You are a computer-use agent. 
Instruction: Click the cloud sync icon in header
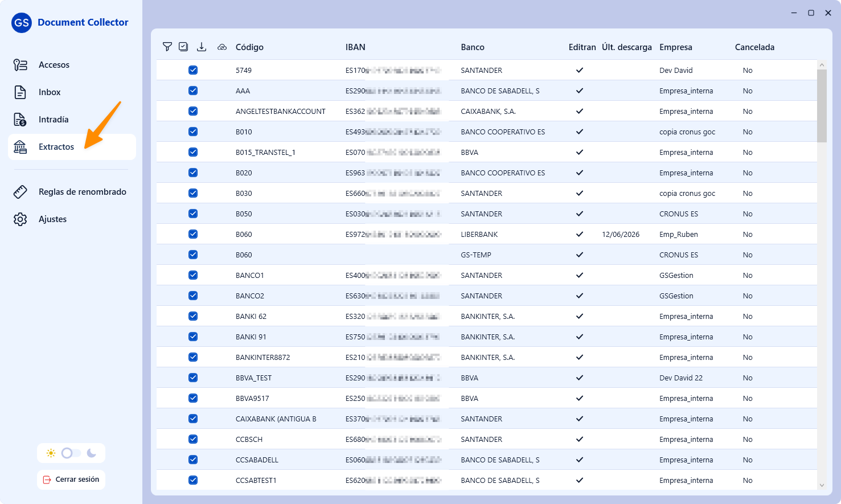(222, 47)
